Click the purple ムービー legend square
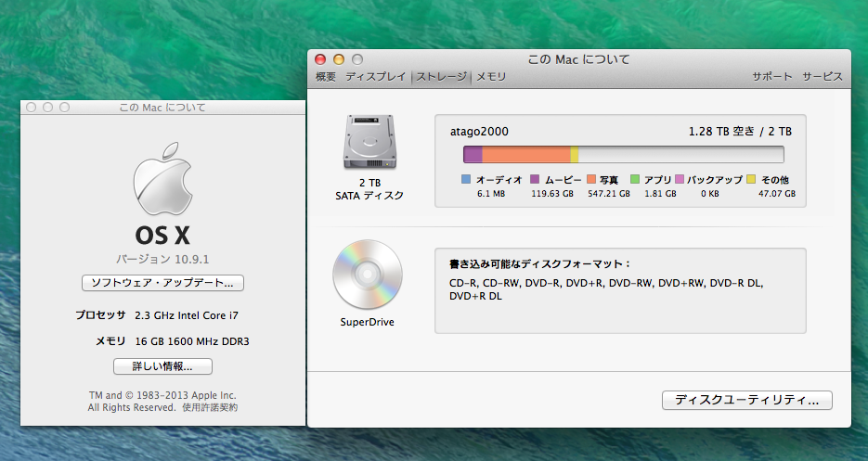 click(x=535, y=179)
